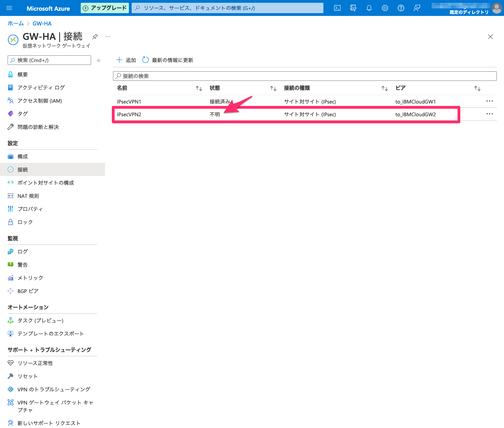The image size is (504, 428).
Task: Open the メトリック monitoring section
Action: (30, 278)
